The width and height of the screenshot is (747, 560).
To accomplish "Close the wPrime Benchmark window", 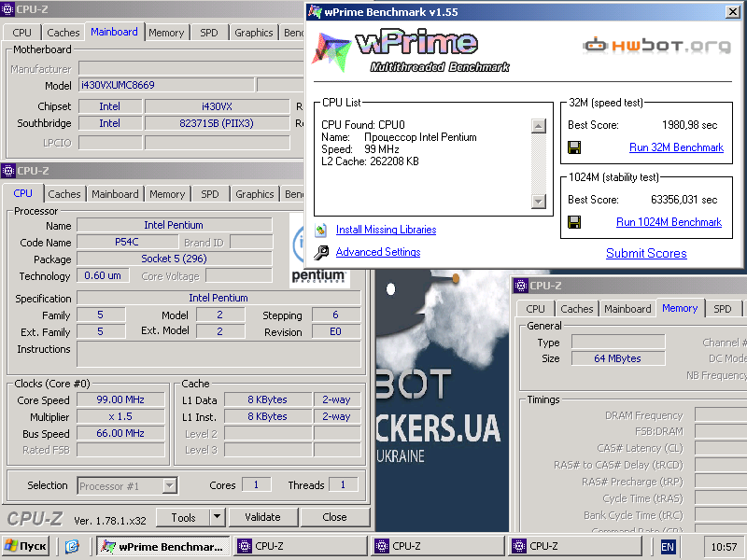I will coord(733,12).
